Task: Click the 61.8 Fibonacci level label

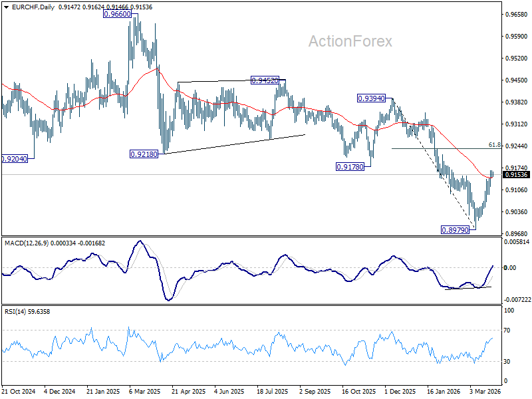Action: coord(494,145)
